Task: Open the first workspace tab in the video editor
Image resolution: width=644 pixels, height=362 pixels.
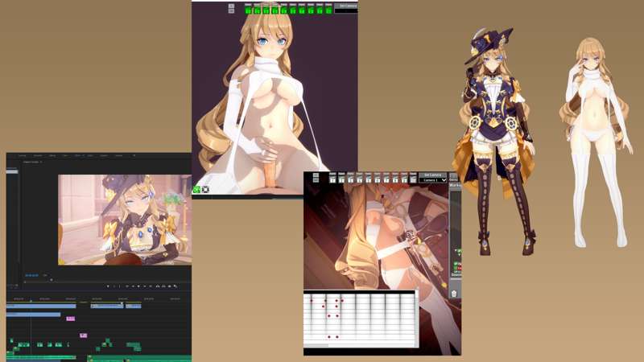Action: (23, 155)
